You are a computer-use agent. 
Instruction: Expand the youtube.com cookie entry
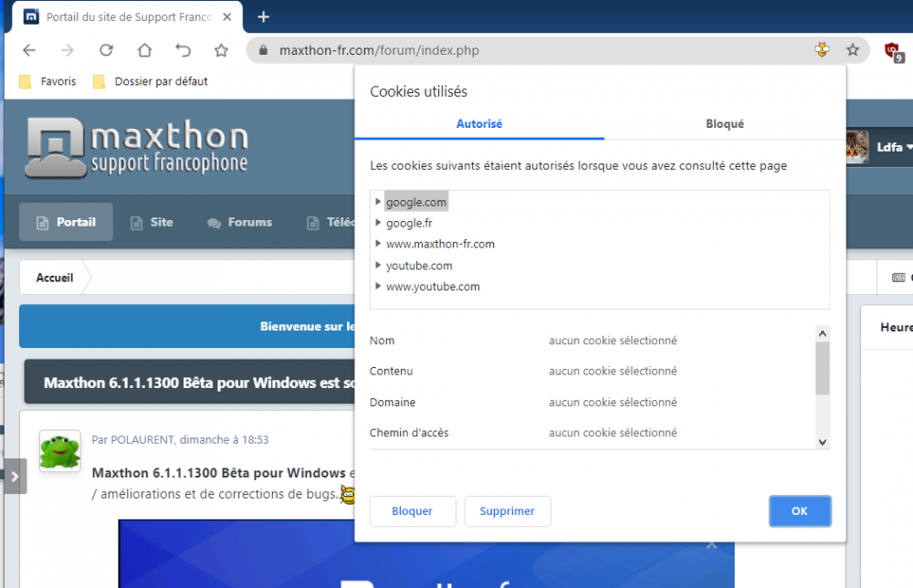pos(378,266)
